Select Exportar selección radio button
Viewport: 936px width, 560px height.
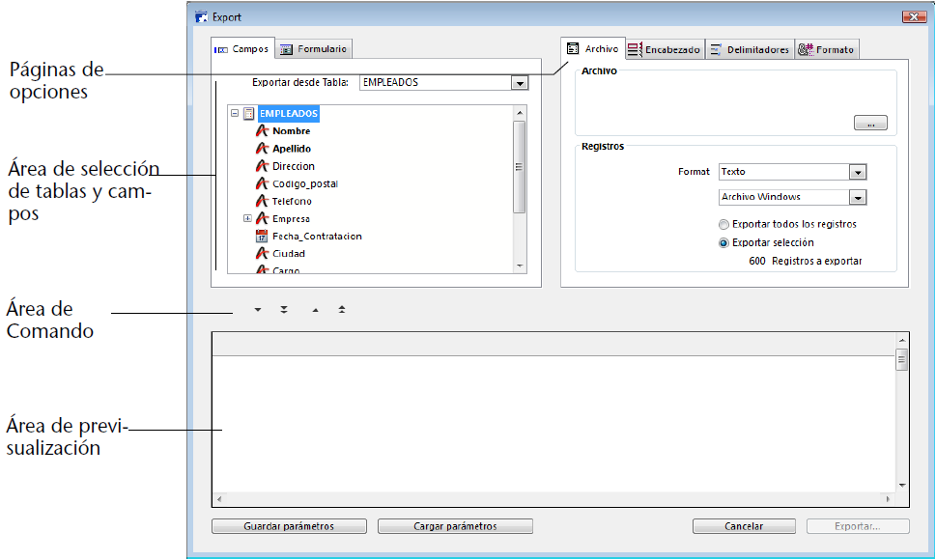pos(723,243)
